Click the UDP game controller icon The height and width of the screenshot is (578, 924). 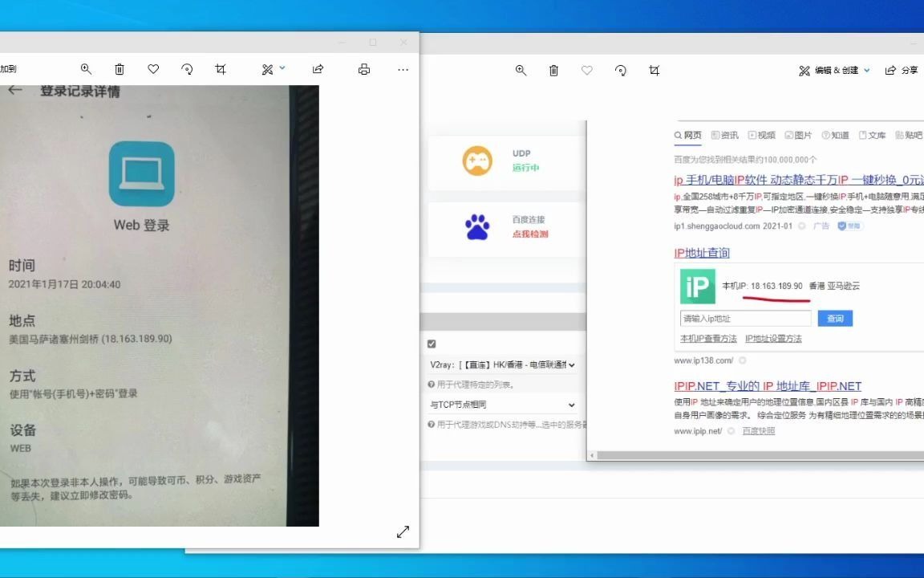click(x=477, y=160)
